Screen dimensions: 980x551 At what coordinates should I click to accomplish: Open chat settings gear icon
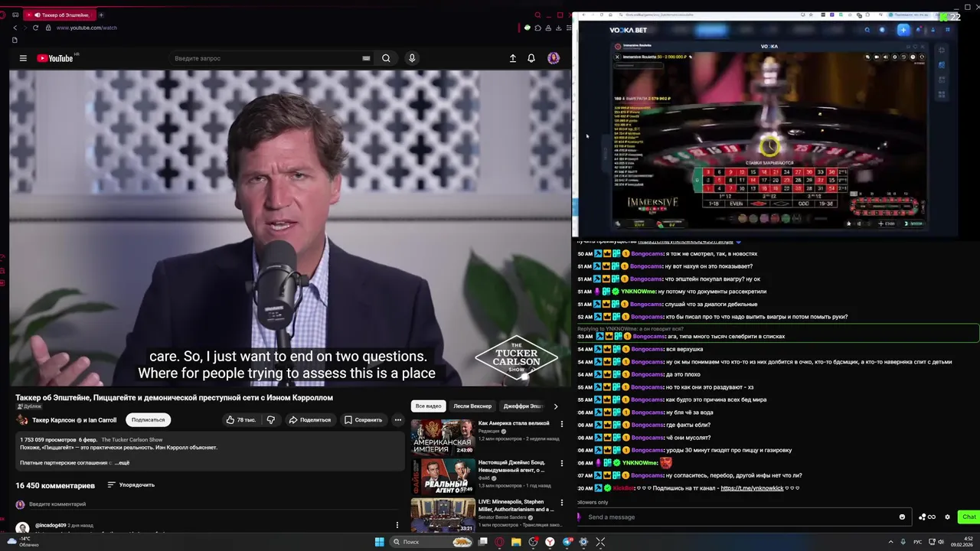click(x=947, y=517)
